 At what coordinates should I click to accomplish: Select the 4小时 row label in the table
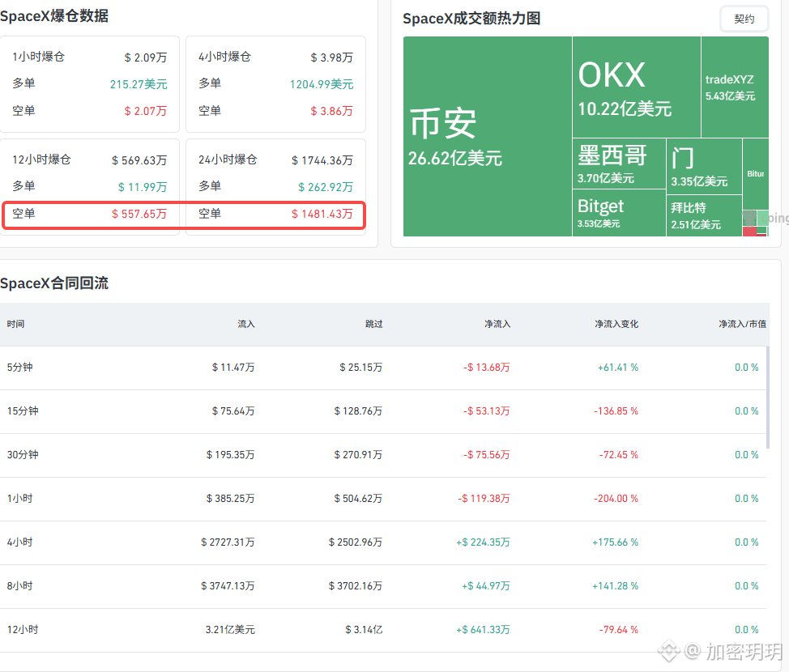coord(20,542)
